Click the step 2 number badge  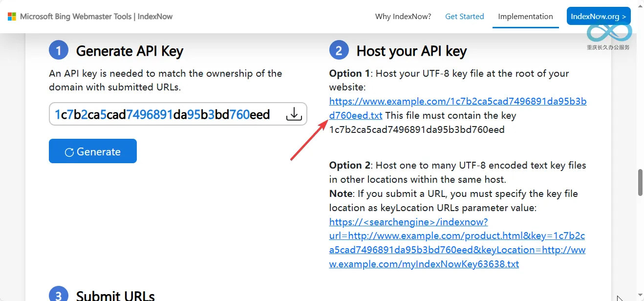(339, 50)
